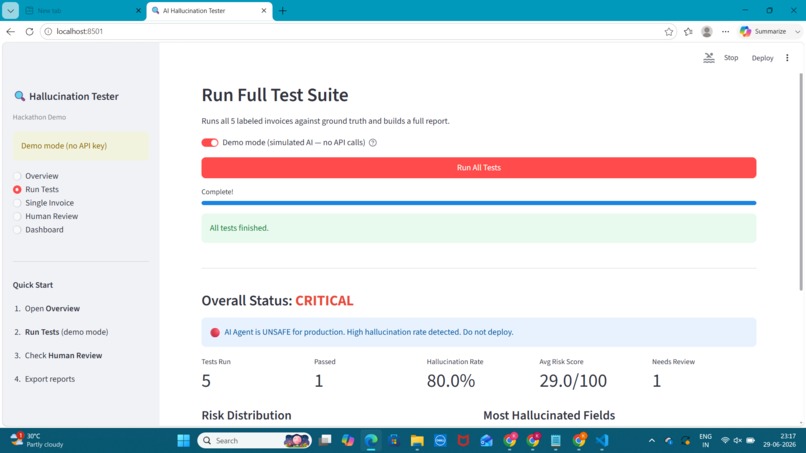View site information icon in address bar
Image resolution: width=806 pixels, height=453 pixels.
[x=48, y=31]
